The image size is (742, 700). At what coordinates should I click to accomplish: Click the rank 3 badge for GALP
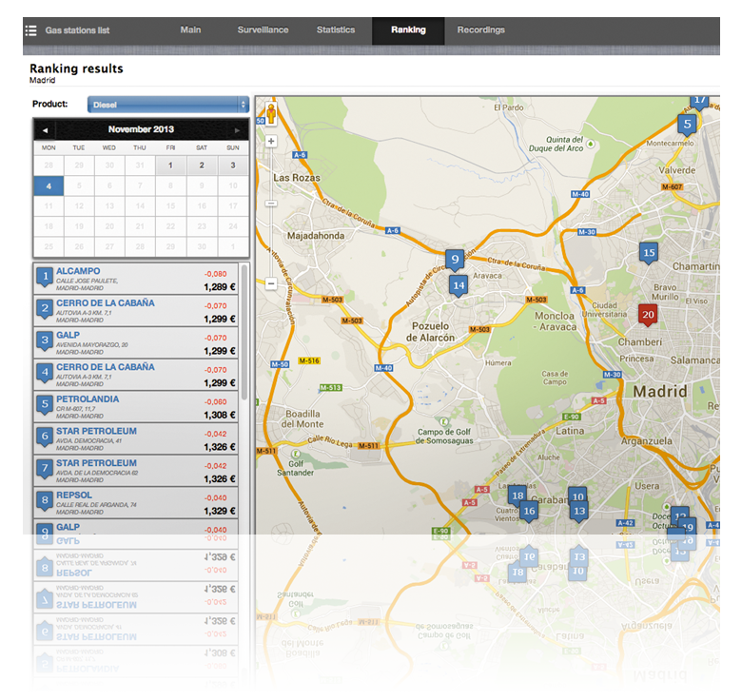pyautogui.click(x=45, y=341)
